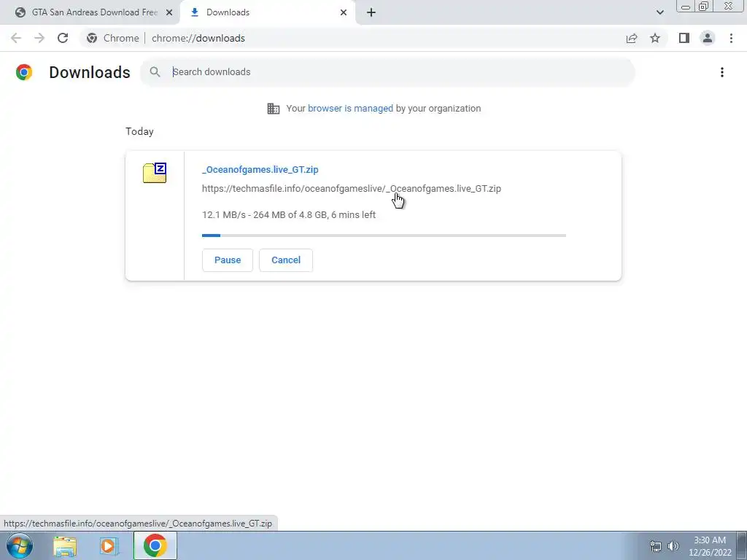Click the techmasfile.info download source URL
Image resolution: width=747 pixels, height=560 pixels.
point(352,189)
